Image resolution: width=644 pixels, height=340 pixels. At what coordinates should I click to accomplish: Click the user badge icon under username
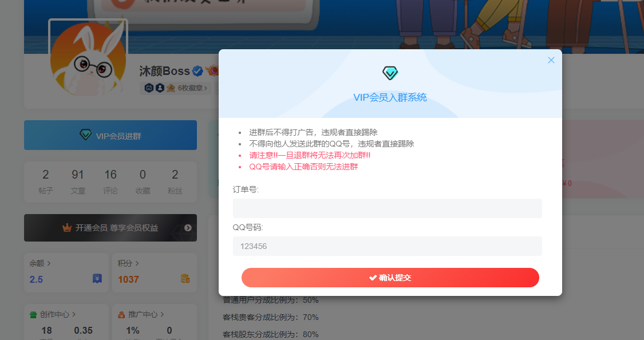(160, 88)
